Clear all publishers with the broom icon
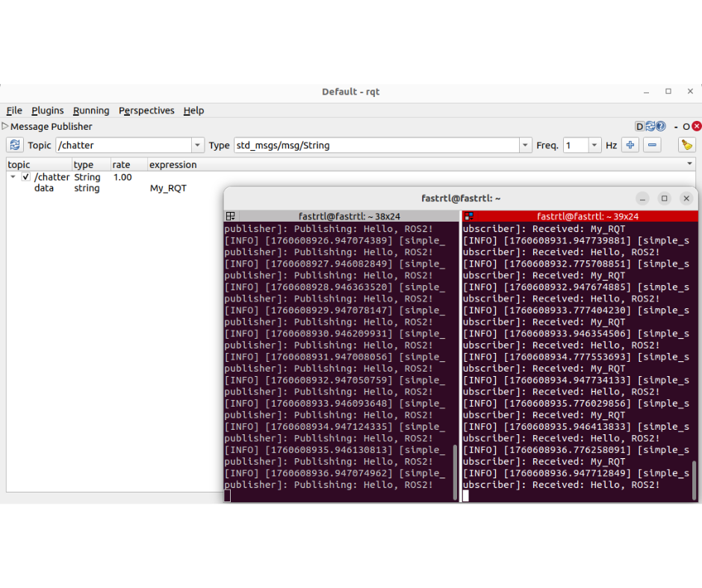702x588 pixels. tap(686, 146)
